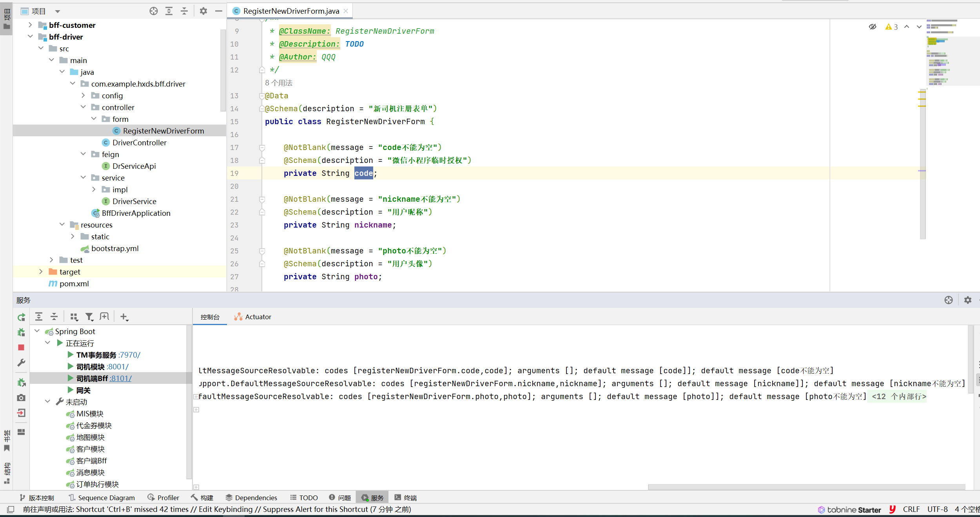
Task: Click the CRLF line separator status button
Action: 911,509
